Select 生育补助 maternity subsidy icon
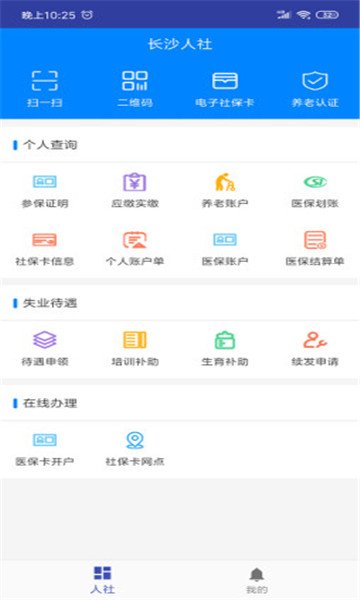Screen dimensions: 360x600 pos(225,340)
